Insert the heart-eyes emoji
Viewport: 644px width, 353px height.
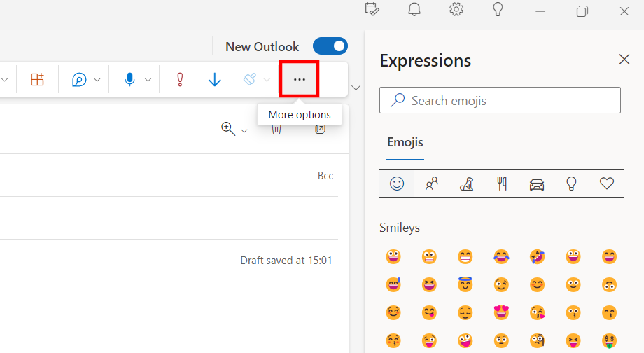pos(501,313)
